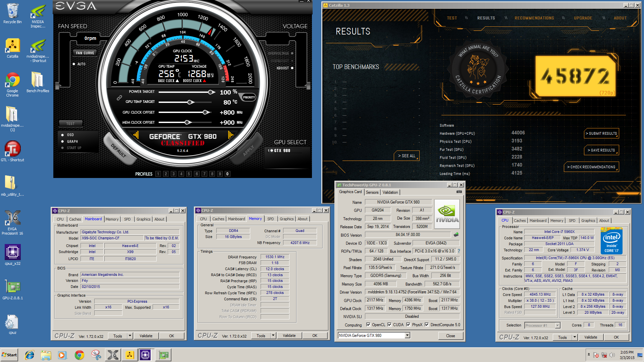Click the link icon beside Power Target
Screen dimensions: 644x362
119,98
